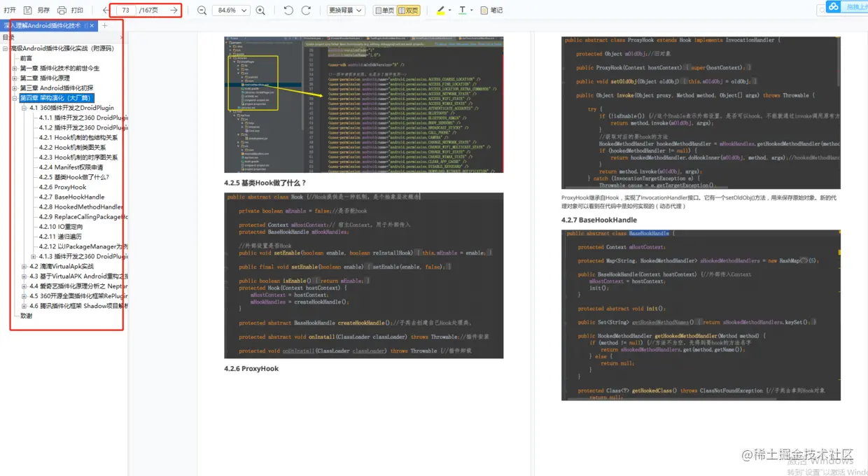Click the ProxyHook class code image
The height and width of the screenshot is (476, 868).
pos(701,112)
